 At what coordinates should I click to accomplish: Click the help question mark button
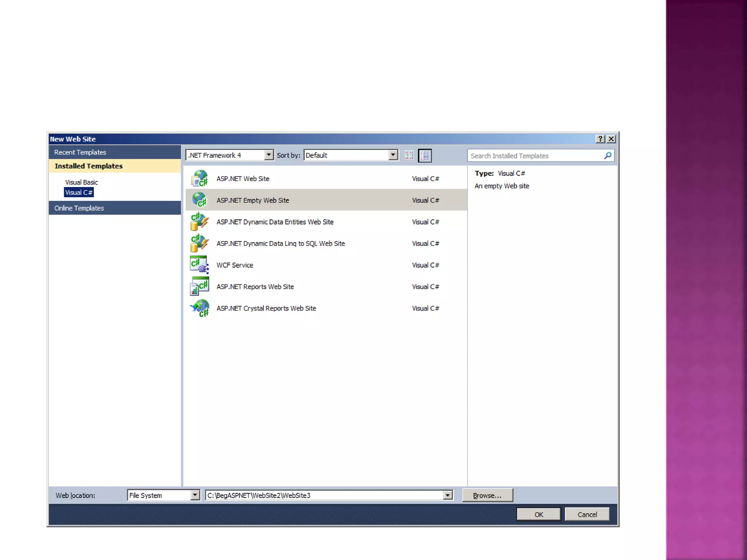[x=600, y=139]
